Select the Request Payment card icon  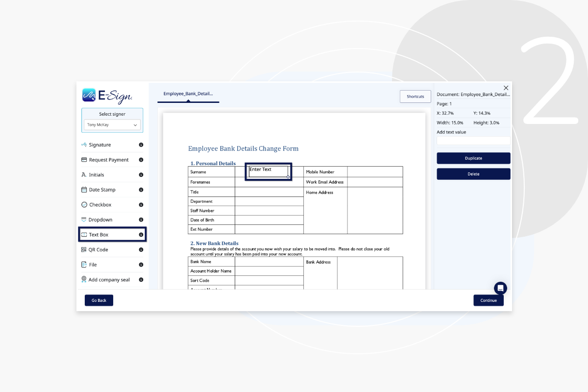click(x=84, y=160)
